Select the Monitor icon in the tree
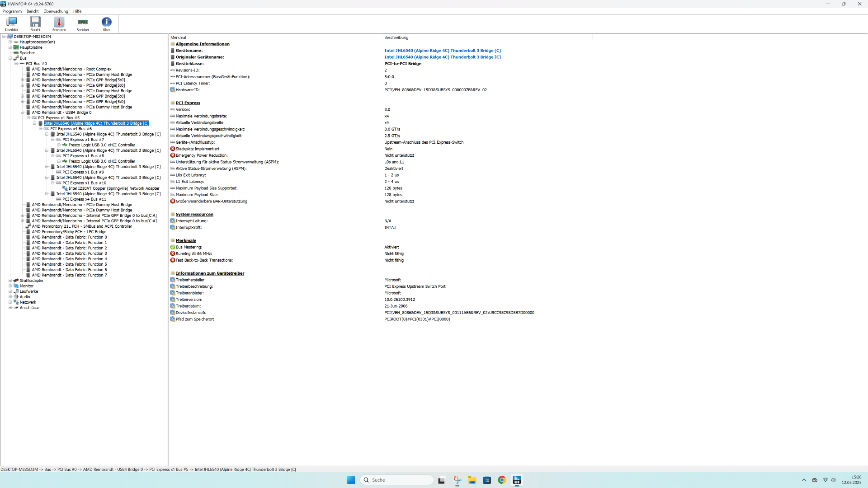The height and width of the screenshot is (488, 868). (16, 286)
